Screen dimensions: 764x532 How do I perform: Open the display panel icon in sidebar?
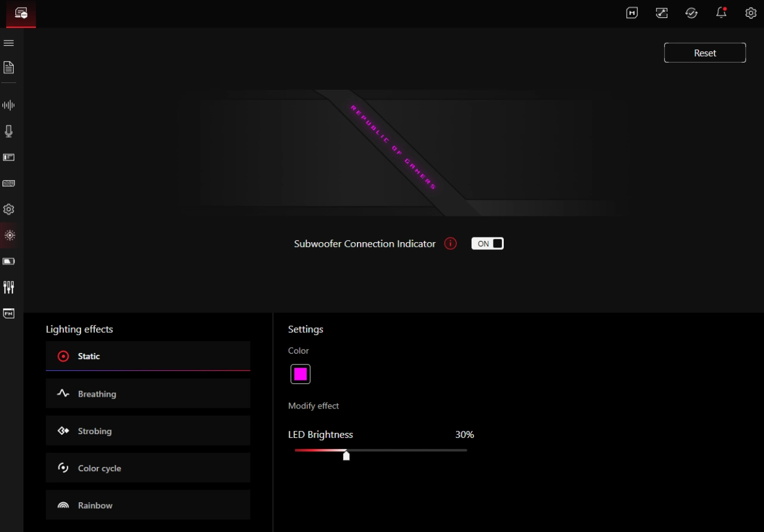click(x=9, y=157)
